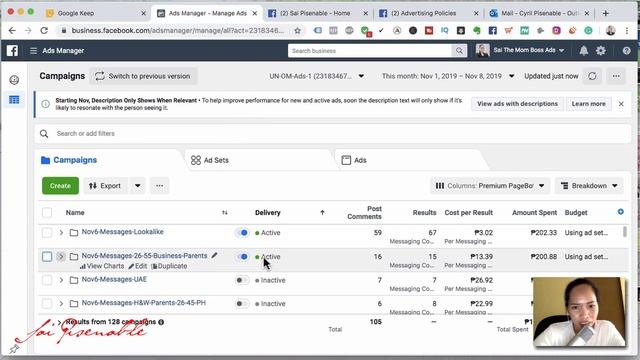
Task: Click the Search business input field
Action: (370, 51)
